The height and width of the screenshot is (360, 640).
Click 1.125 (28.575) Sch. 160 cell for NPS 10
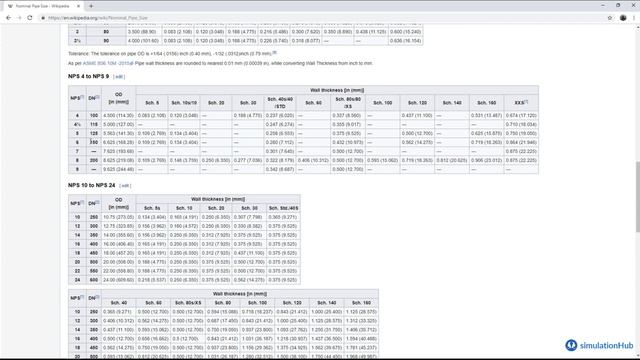pos(361,312)
